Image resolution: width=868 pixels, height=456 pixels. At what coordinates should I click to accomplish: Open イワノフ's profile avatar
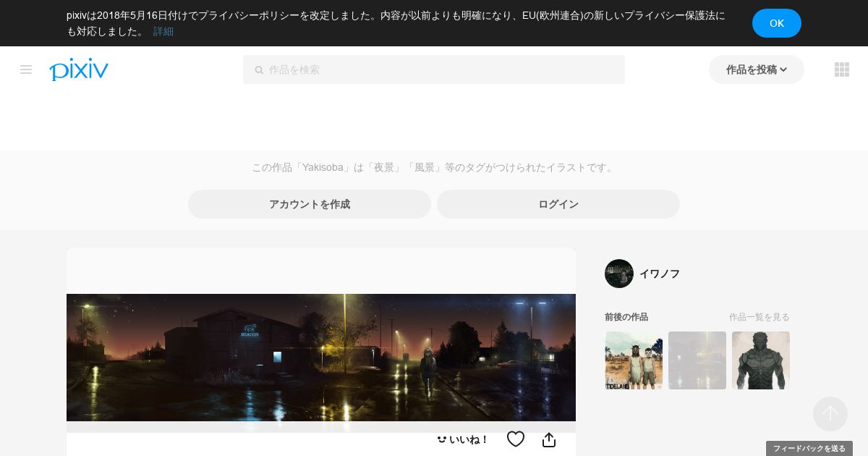[x=619, y=274]
